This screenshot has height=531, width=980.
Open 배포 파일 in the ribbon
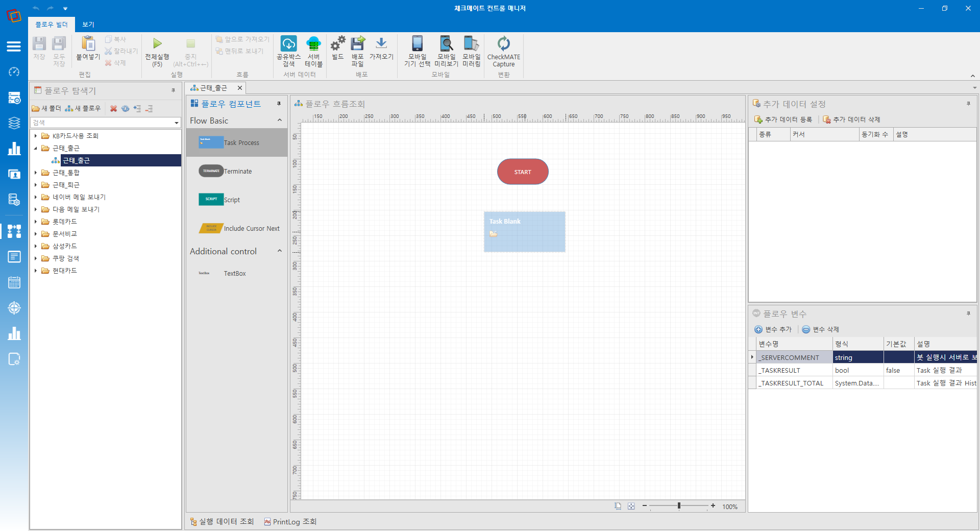(x=358, y=51)
